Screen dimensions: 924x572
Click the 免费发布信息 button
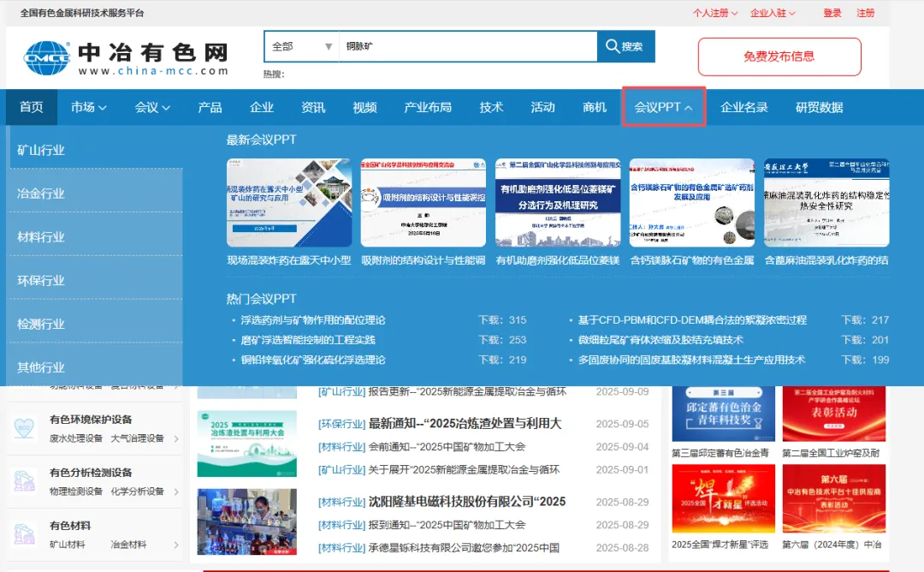tap(779, 57)
